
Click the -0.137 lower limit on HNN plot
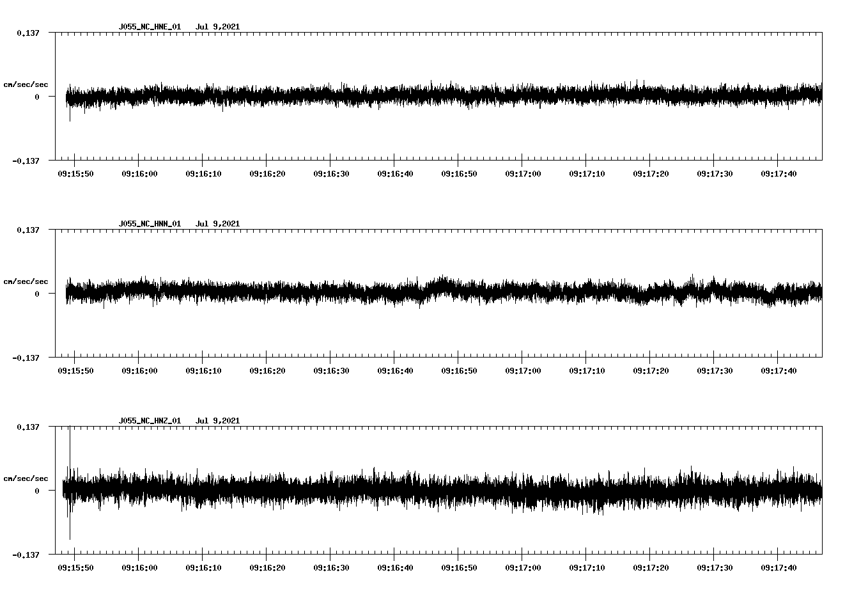[x=26, y=358]
